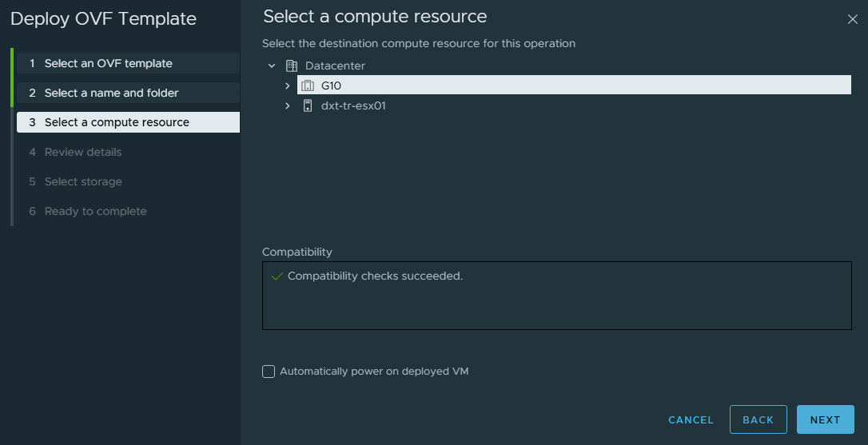Jump to the Select storage step
Screen dimensions: 868x445
tap(83, 181)
